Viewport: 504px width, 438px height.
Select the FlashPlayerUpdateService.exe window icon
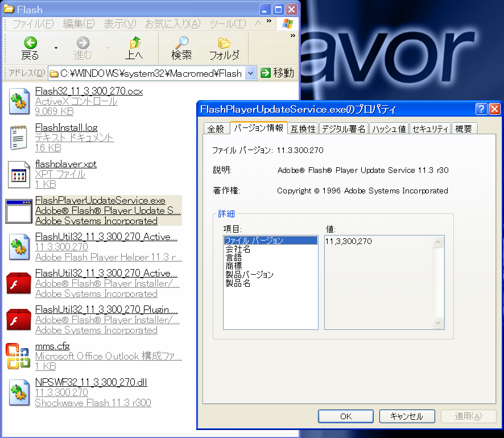(19, 211)
